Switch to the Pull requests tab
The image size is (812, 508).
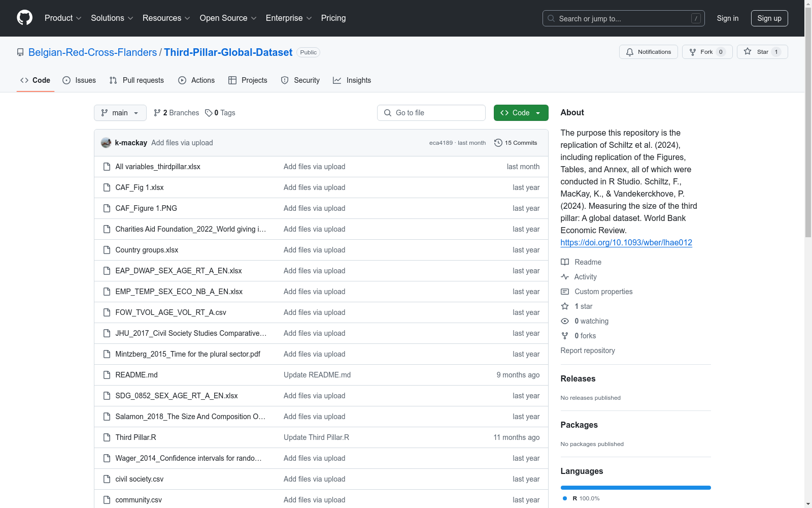[x=137, y=80]
